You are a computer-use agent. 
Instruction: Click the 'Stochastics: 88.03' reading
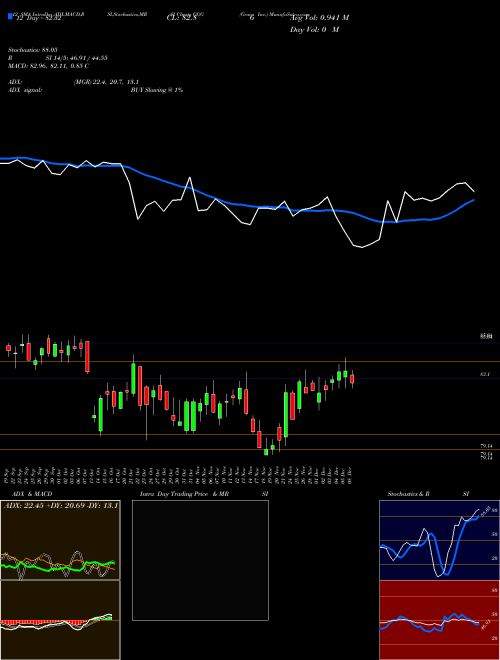(x=32, y=50)
